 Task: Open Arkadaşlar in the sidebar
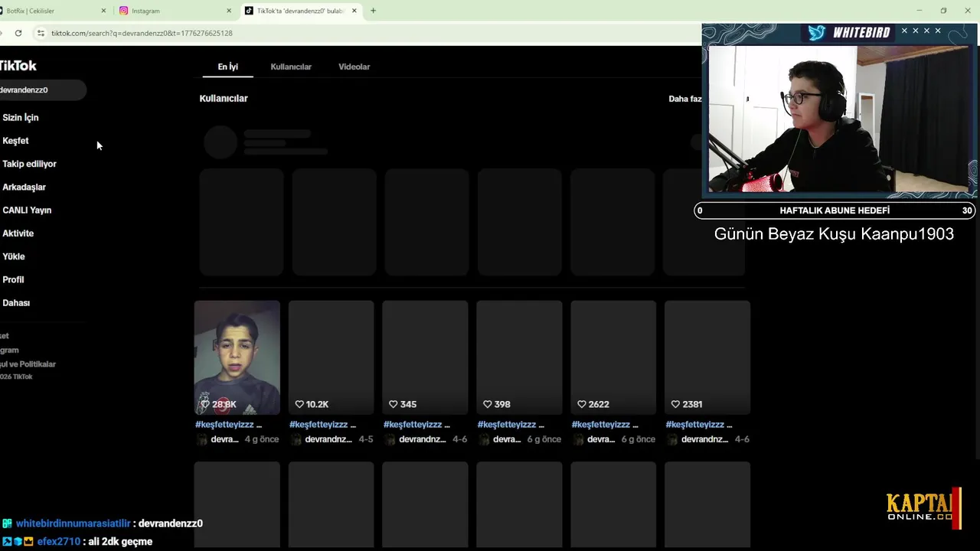pyautogui.click(x=24, y=187)
